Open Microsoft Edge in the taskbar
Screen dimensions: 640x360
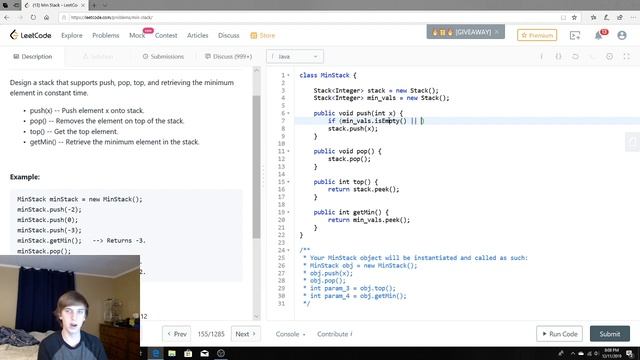click(x=156, y=353)
